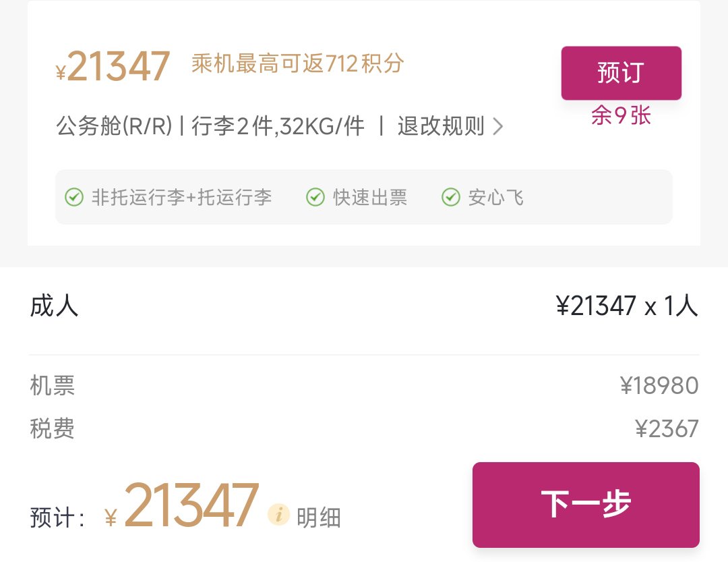This screenshot has width=728, height=562.
Task: Tap the 预计 estimated total ¥21347
Action: coord(181,506)
